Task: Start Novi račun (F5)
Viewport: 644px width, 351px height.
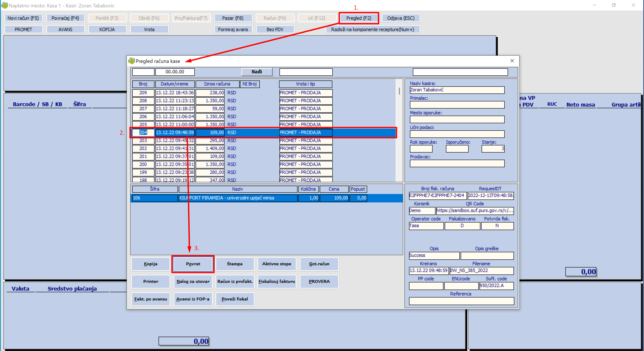Action: point(23,18)
